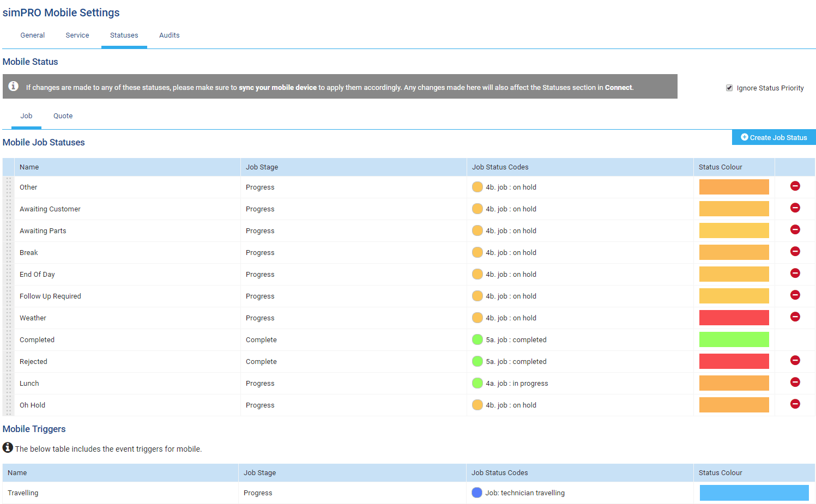Viewport: 816px width, 504px height.
Task: Click the info icon in the sync warning banner
Action: [x=13, y=84]
